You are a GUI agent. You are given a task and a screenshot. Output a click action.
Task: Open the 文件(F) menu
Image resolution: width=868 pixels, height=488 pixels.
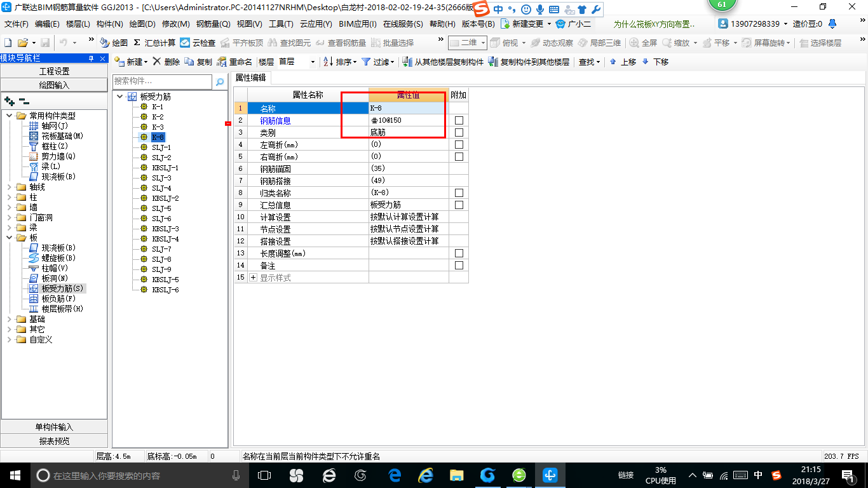[17, 24]
